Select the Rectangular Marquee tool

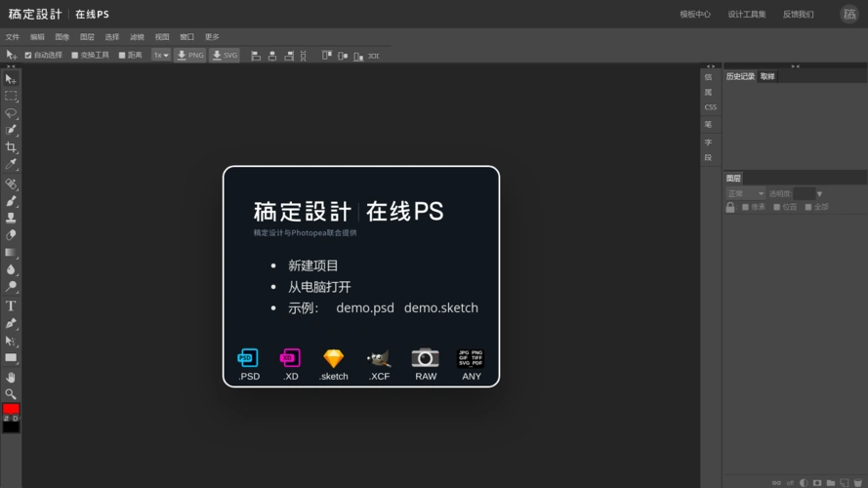(x=11, y=96)
